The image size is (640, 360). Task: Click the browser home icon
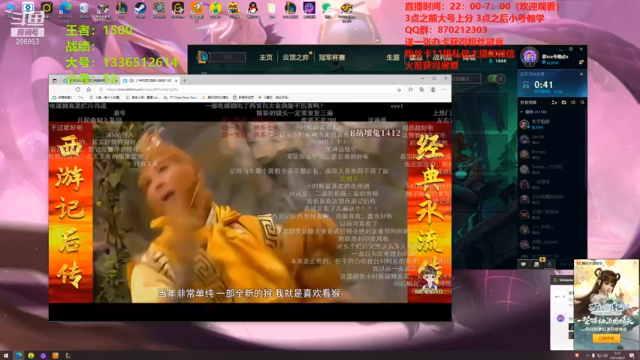(89, 89)
